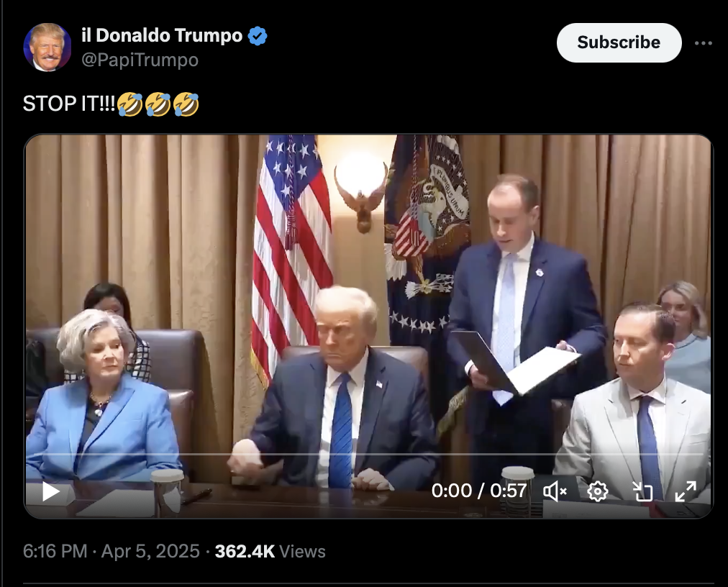
Task: Click the il Donaldo Trumpo display name
Action: (x=162, y=36)
